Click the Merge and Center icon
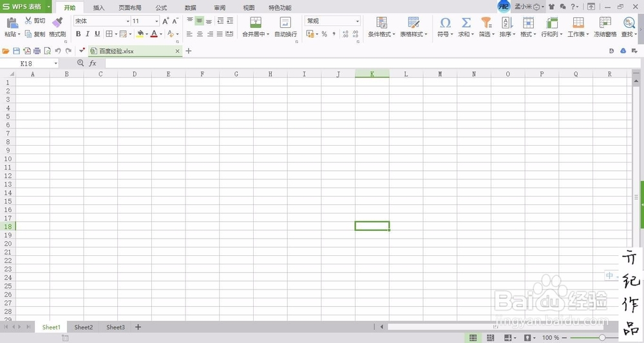644x343 pixels. pos(256,22)
